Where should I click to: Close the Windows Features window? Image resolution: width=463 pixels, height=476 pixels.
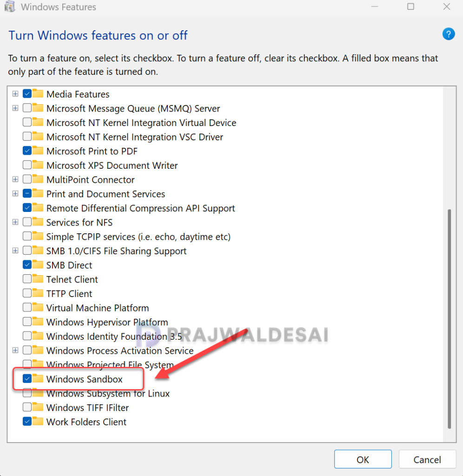(x=447, y=7)
